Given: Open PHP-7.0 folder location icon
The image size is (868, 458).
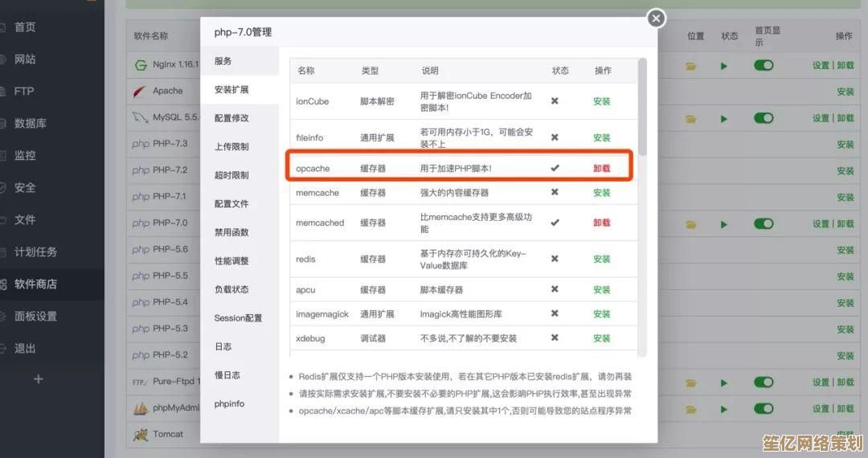Looking at the screenshot, I should click(691, 224).
